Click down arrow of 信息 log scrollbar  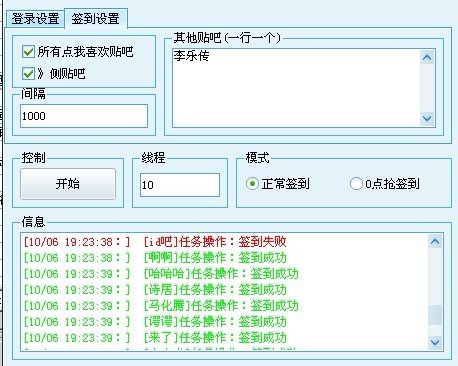[435, 342]
